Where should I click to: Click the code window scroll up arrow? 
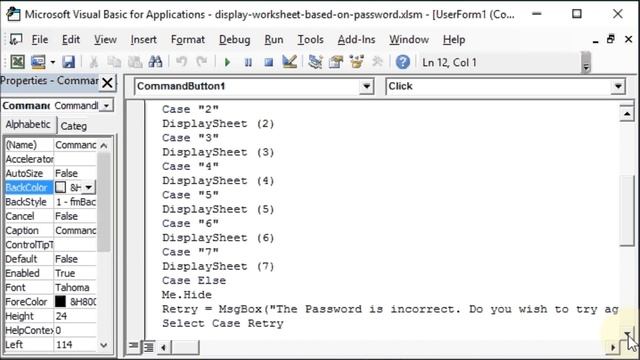click(627, 113)
